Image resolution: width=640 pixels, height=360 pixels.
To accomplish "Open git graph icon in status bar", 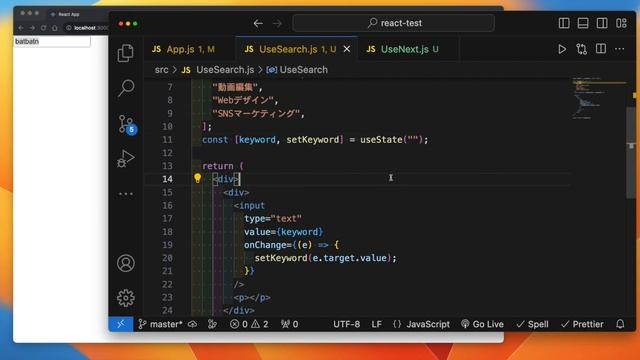I will [212, 324].
